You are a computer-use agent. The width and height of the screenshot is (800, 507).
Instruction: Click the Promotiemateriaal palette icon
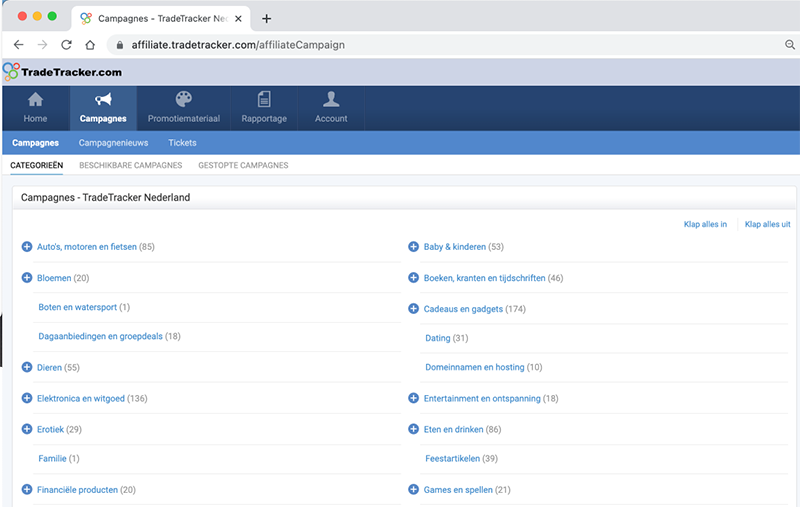(184, 99)
